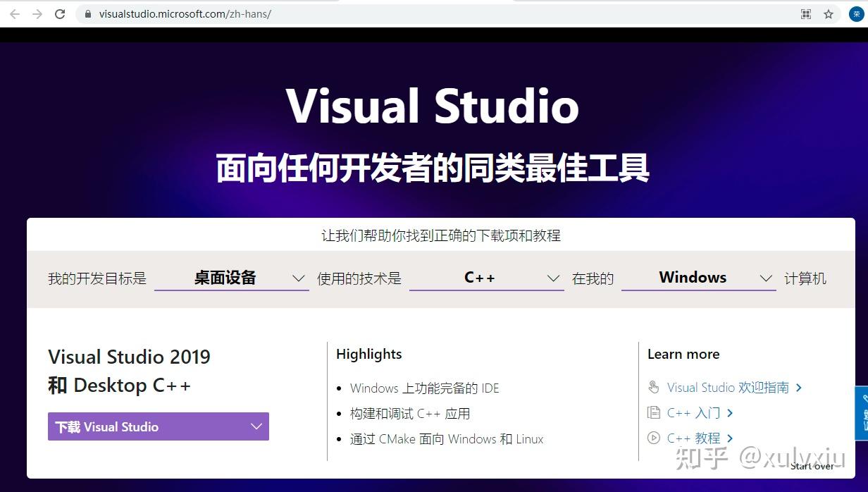Bookmark this page with the star icon
Image resolution: width=868 pixels, height=492 pixels.
click(x=829, y=14)
